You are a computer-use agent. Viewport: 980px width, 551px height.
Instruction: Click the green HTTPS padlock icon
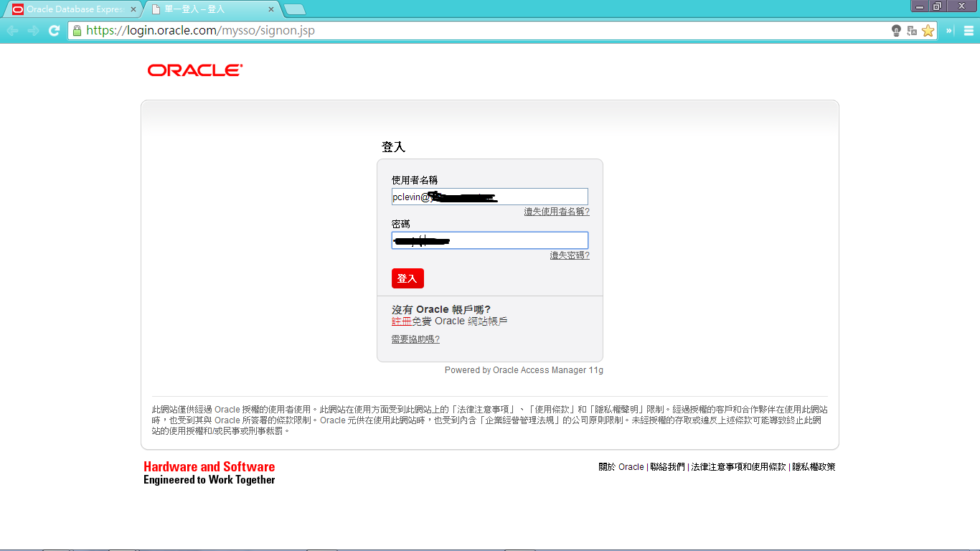click(x=77, y=31)
